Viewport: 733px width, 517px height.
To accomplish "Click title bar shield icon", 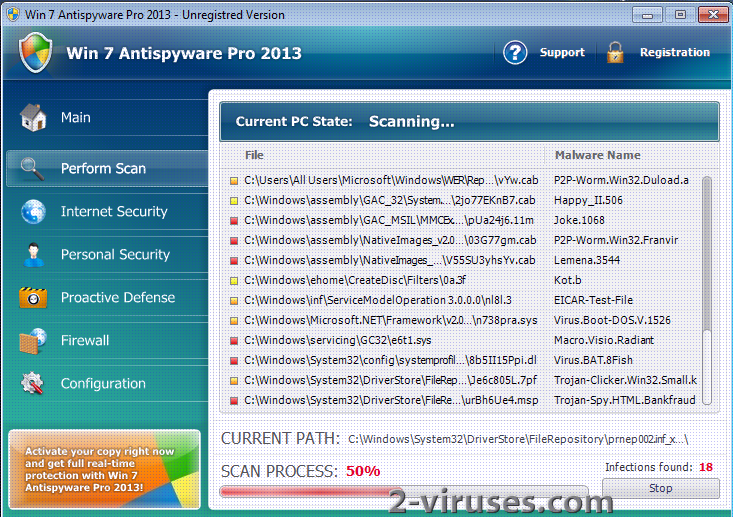I will [13, 14].
